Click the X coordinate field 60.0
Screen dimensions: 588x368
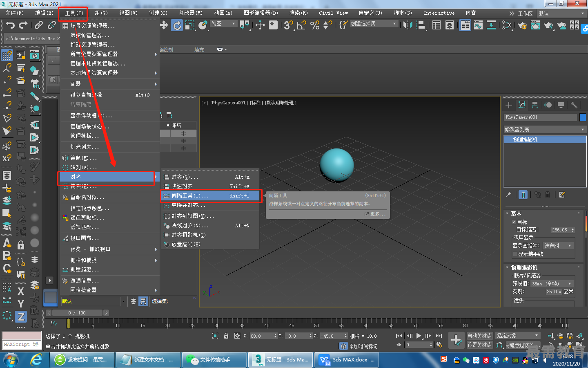(x=263, y=336)
